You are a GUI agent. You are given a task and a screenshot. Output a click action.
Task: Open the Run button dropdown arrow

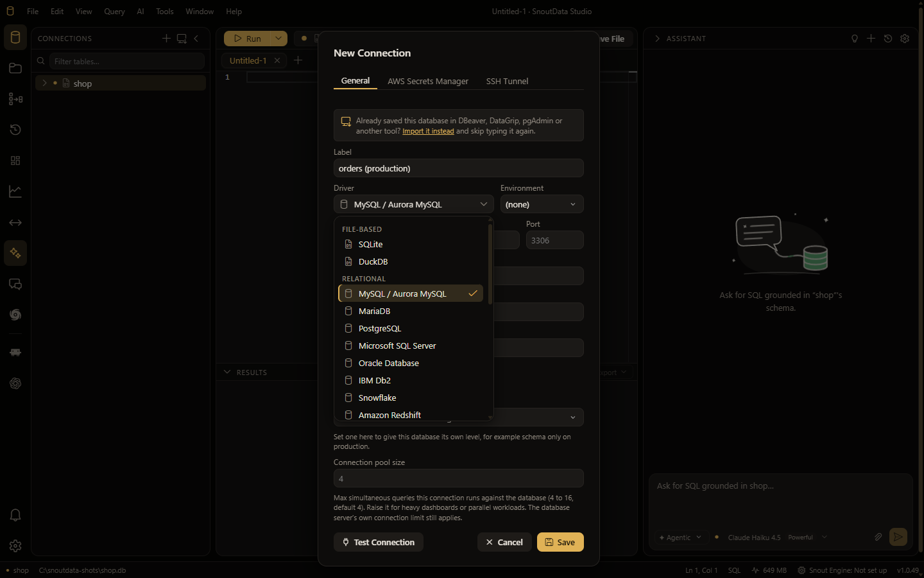[x=278, y=39]
